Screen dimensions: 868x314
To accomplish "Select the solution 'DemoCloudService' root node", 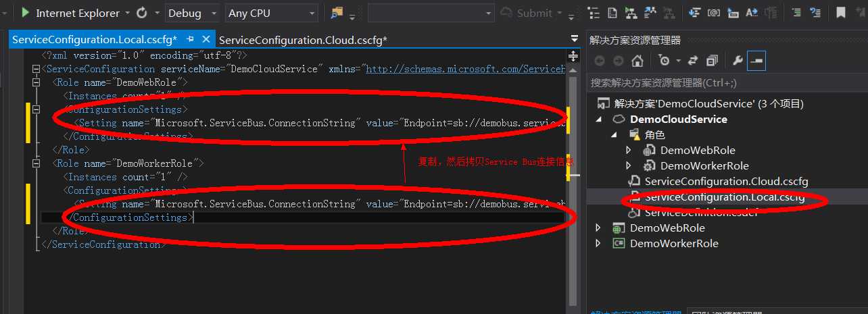I will (x=708, y=103).
